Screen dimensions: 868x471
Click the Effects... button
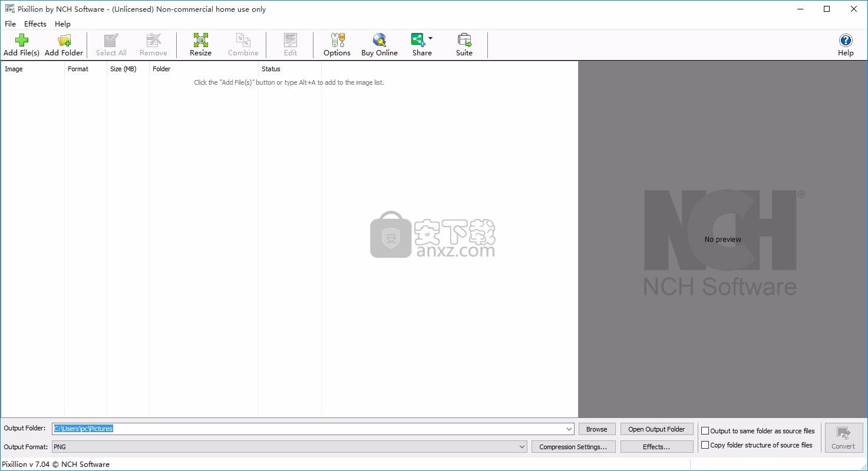(x=656, y=447)
